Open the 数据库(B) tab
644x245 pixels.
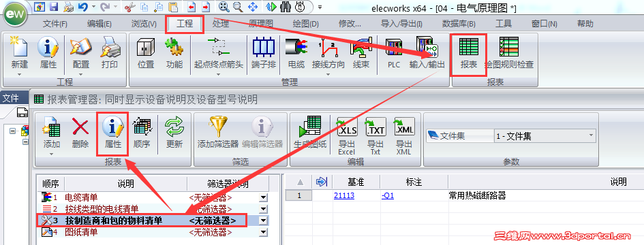(459, 24)
